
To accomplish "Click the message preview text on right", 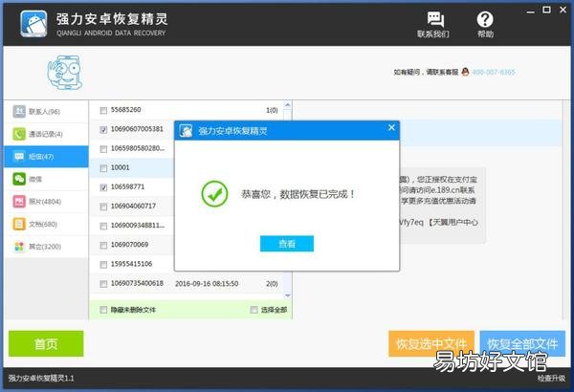I will point(439,201).
